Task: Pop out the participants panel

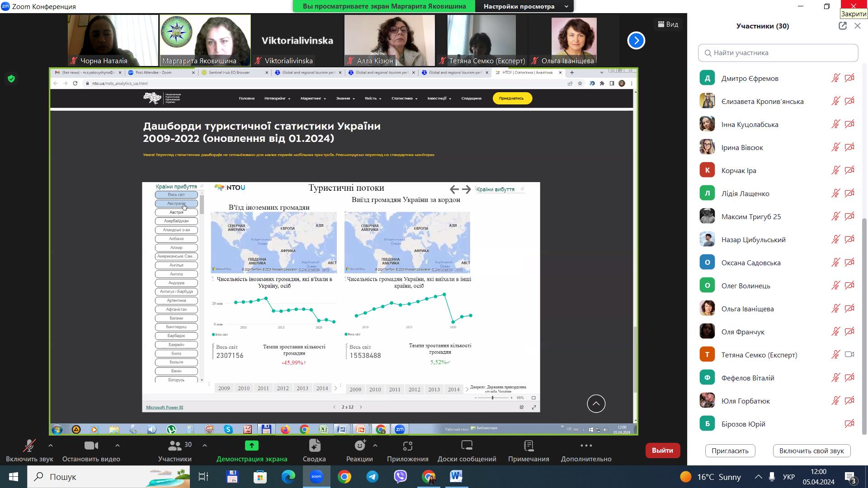Action: pos(842,26)
